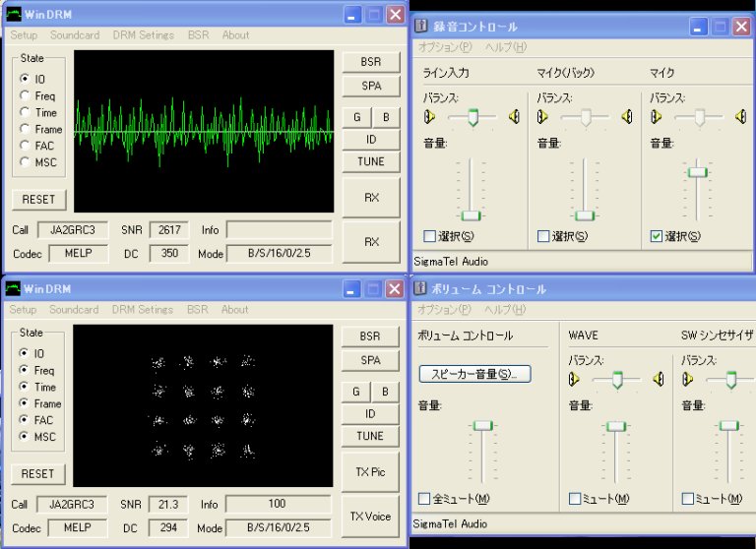The height and width of the screenshot is (549, 756).
Task: Click right balance speaker icon under マイク(バック)
Action: 627,117
